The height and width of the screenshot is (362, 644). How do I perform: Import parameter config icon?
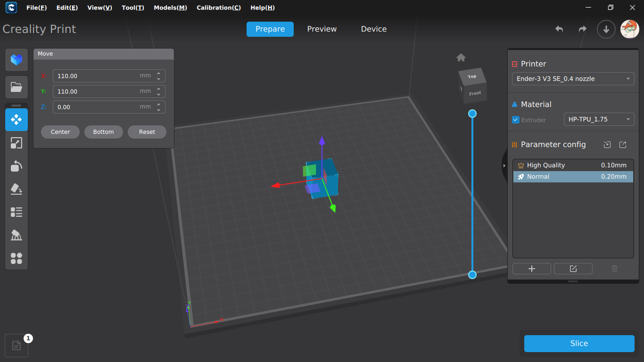pyautogui.click(x=607, y=145)
